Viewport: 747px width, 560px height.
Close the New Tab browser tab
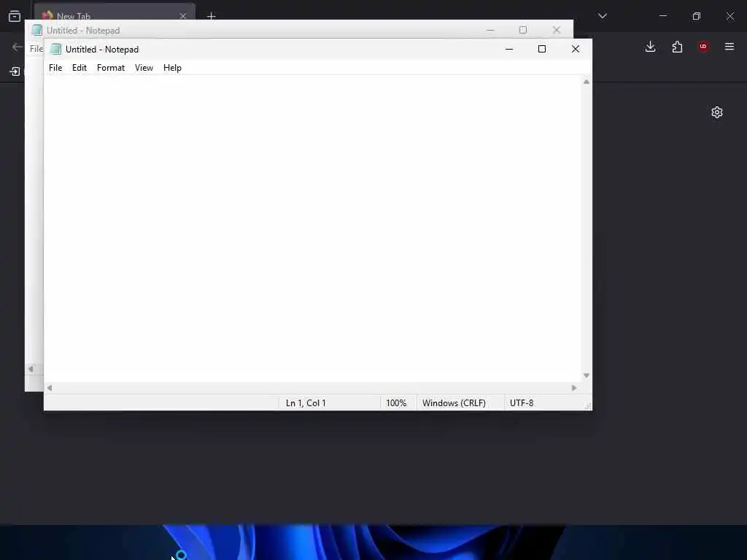click(x=183, y=16)
